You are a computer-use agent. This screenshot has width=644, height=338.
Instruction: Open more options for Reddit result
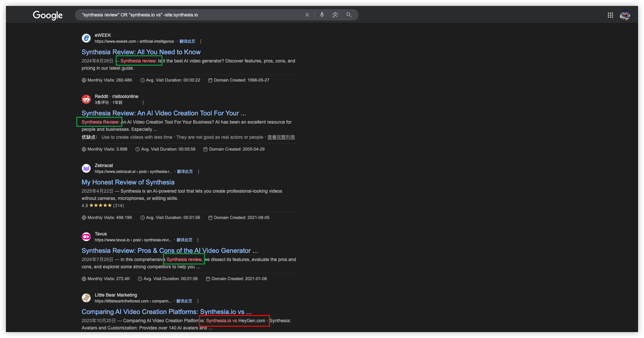pyautogui.click(x=143, y=103)
